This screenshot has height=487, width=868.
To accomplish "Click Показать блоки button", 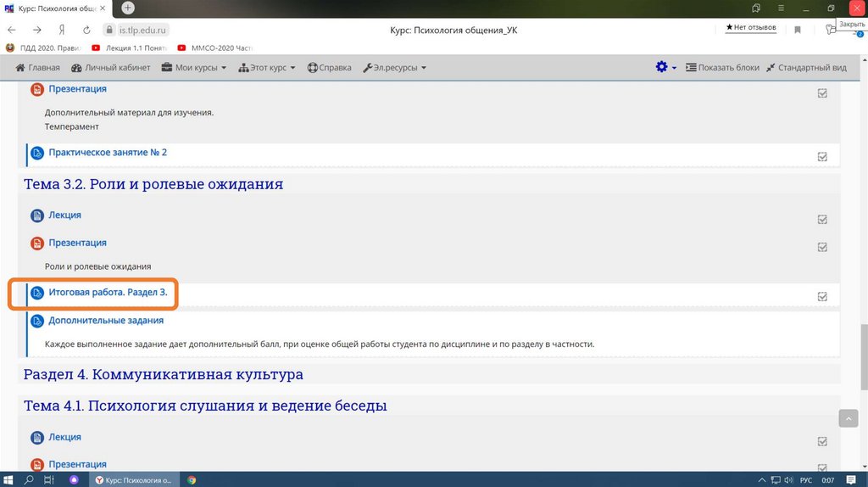I will pyautogui.click(x=722, y=68).
